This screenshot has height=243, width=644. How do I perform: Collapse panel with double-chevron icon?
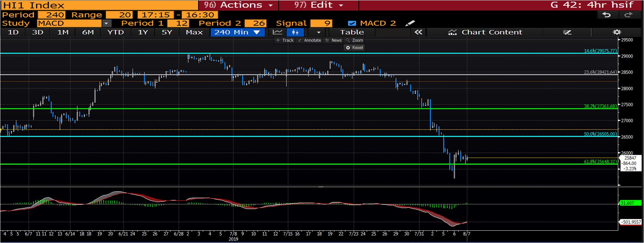[418, 32]
